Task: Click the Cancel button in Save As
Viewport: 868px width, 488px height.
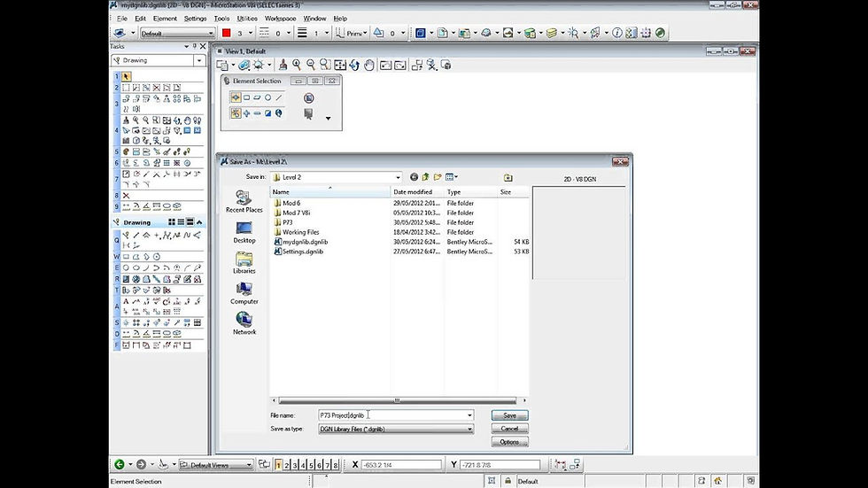Action: (510, 429)
